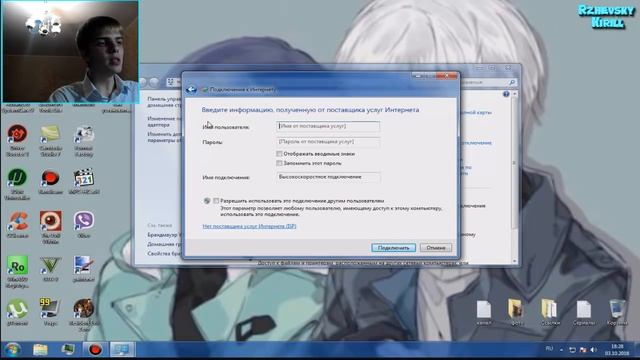
Task: Click the search box of the background window
Action: coord(488,82)
